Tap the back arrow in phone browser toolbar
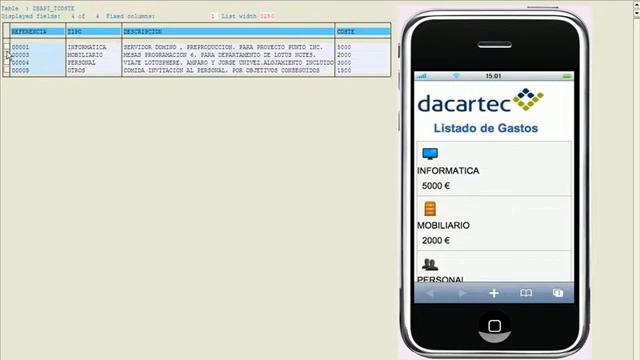Viewport: 640px width, 360px height. click(429, 293)
